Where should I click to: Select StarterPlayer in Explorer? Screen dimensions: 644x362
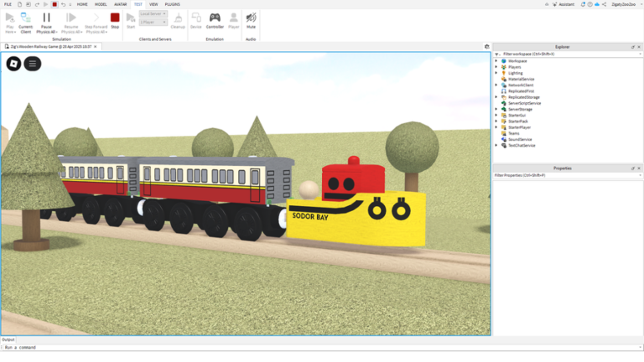pos(519,127)
